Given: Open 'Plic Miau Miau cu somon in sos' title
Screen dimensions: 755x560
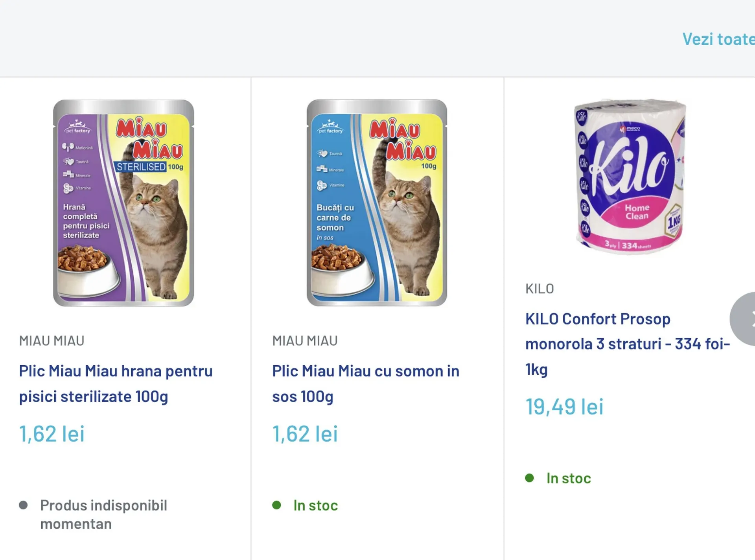Looking at the screenshot, I should point(366,383).
